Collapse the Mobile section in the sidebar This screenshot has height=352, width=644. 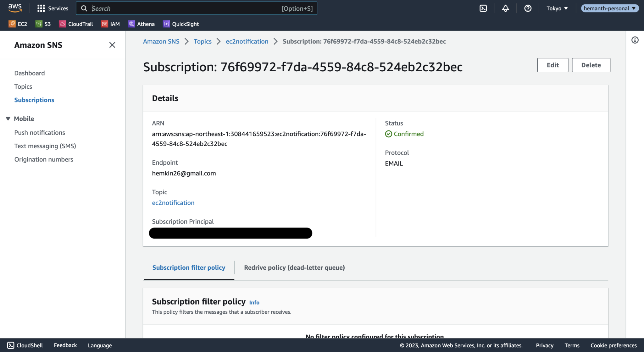8,118
